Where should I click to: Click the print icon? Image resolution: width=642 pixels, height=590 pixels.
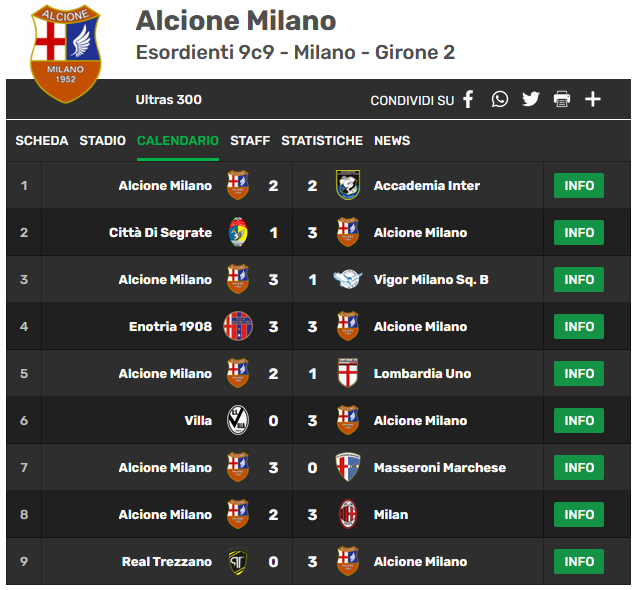561,99
